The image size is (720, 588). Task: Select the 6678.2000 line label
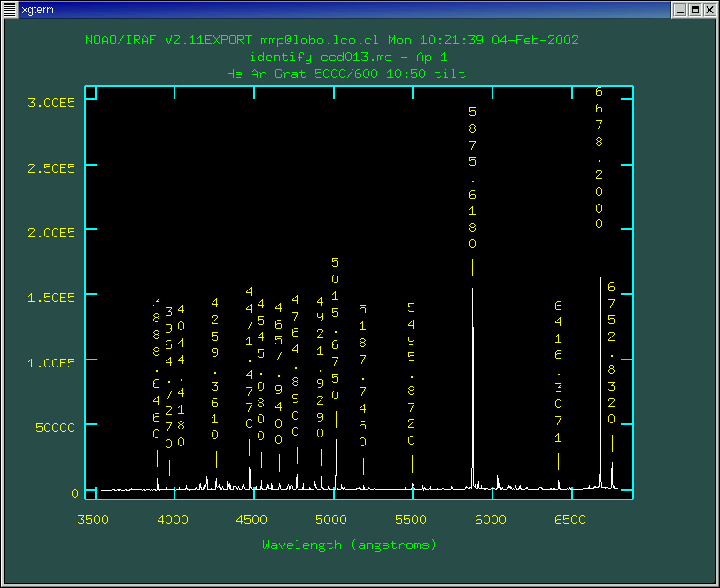click(600, 157)
